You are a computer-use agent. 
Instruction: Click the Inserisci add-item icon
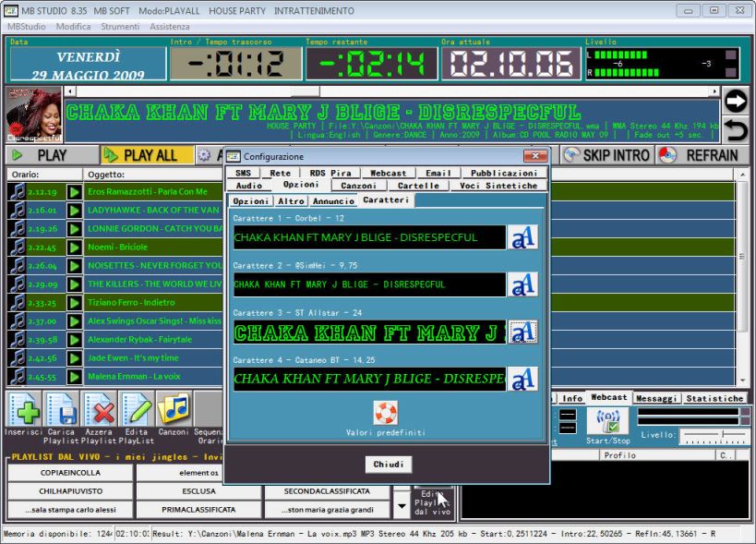point(25,410)
